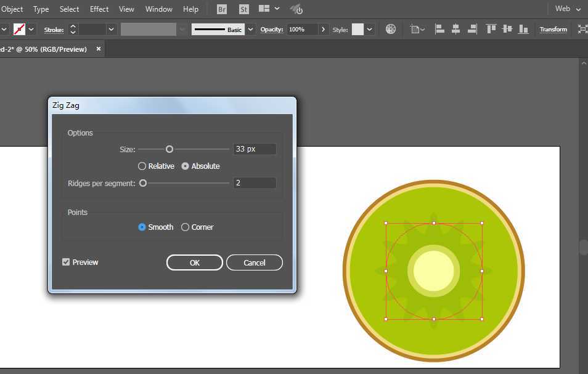Screen dimensions: 588x374
Task: Open the Basic brush definition dropdown
Action: (251, 29)
